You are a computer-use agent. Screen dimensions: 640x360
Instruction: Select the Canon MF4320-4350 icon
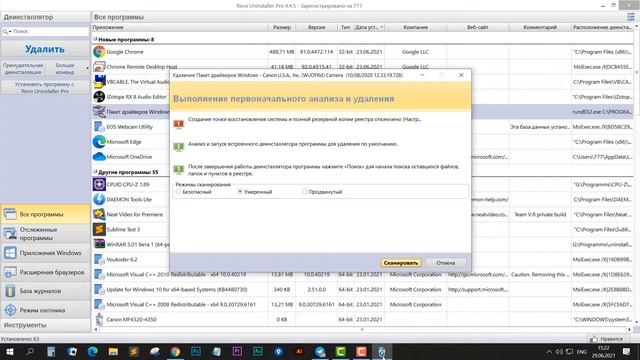click(99, 319)
